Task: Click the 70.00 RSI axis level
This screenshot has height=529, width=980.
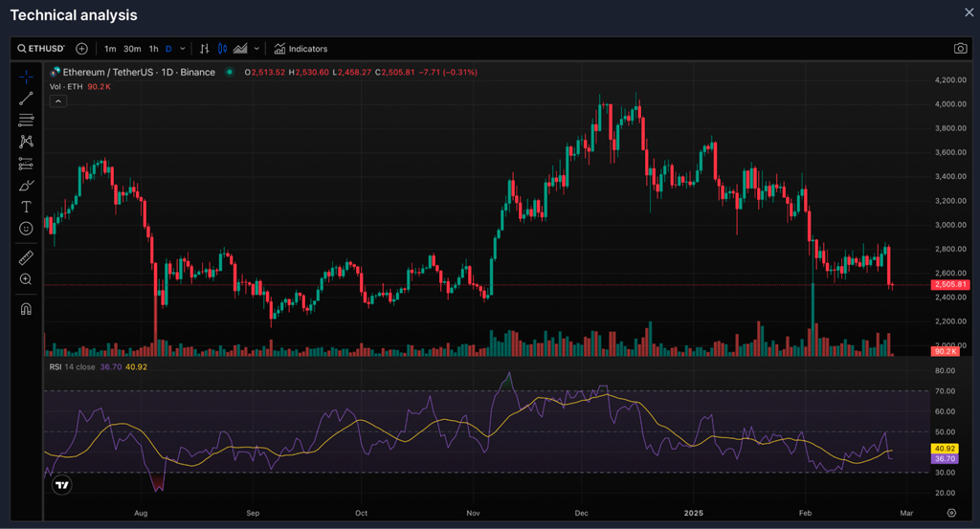Action: pyautogui.click(x=945, y=391)
